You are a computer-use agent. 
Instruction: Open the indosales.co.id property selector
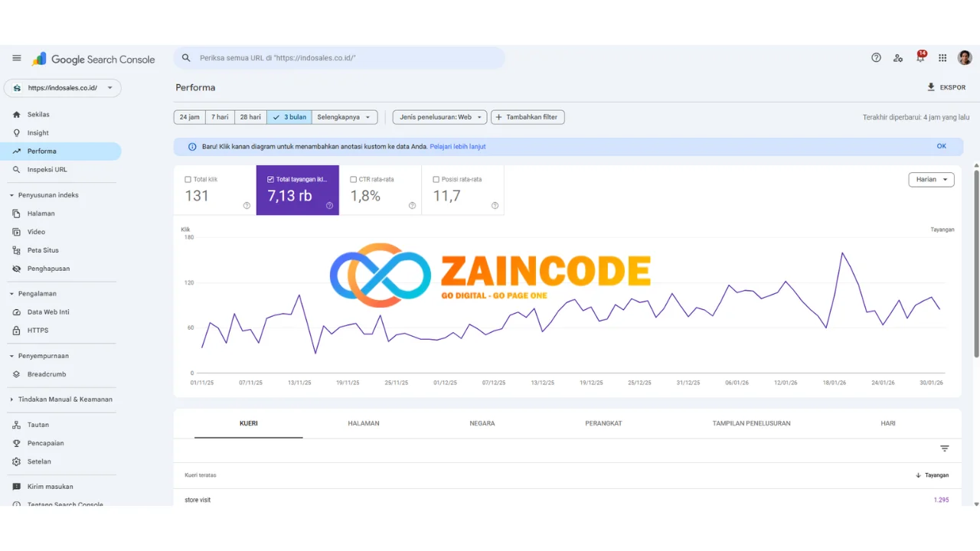click(x=63, y=88)
